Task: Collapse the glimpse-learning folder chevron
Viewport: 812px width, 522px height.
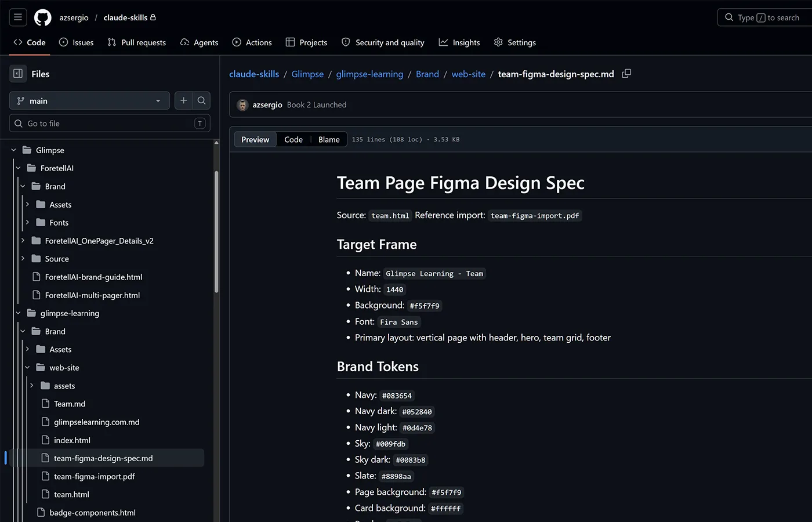Action: coord(19,313)
